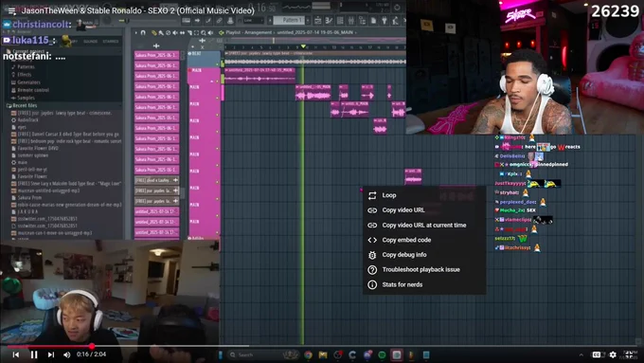The image size is (644, 363).
Task: Open recent file 'J A K U R A'
Action: pos(27,211)
